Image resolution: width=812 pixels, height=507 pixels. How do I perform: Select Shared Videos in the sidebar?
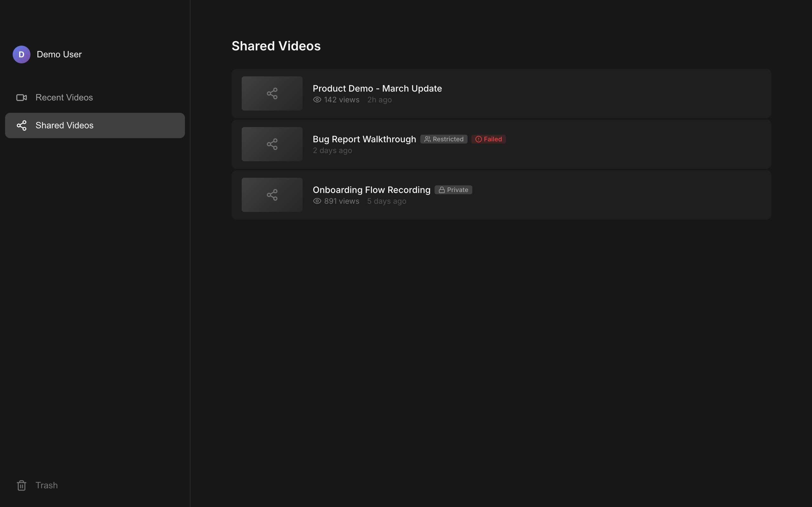coord(64,125)
